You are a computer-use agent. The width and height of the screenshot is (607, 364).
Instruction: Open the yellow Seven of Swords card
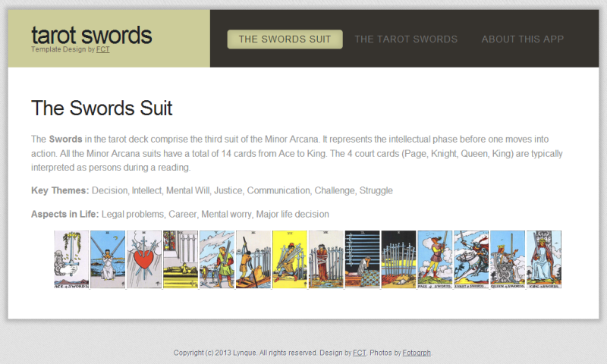pos(290,259)
